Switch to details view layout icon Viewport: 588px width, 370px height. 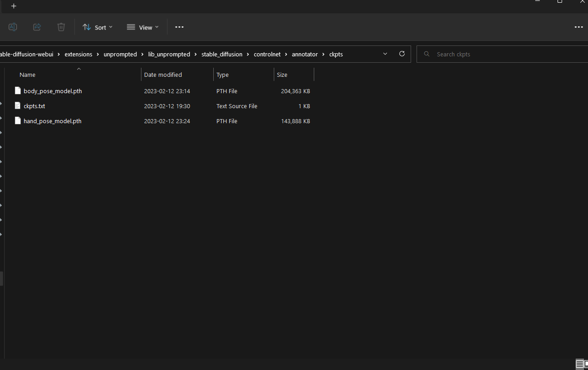pyautogui.click(x=579, y=364)
